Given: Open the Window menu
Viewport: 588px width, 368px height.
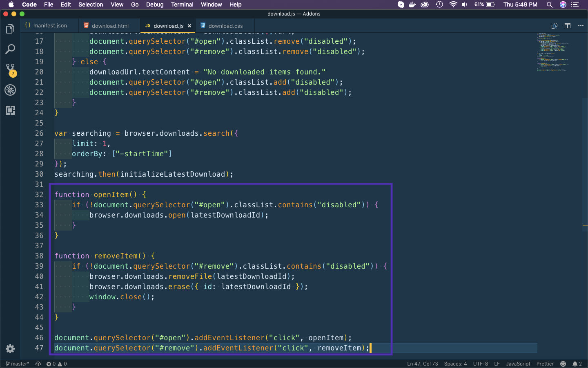Looking at the screenshot, I should point(211,4).
